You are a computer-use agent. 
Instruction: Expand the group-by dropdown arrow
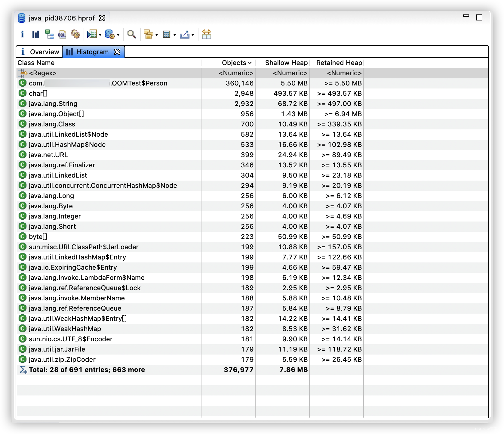(x=157, y=35)
